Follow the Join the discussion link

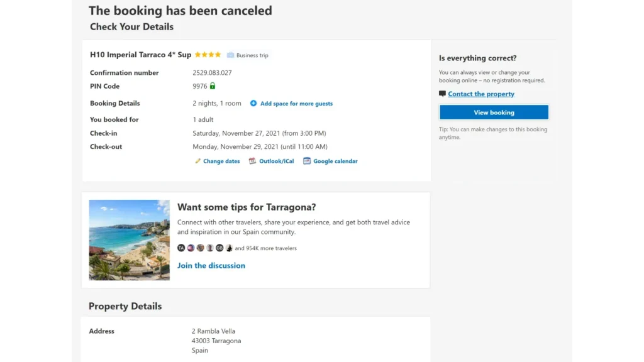(x=211, y=266)
